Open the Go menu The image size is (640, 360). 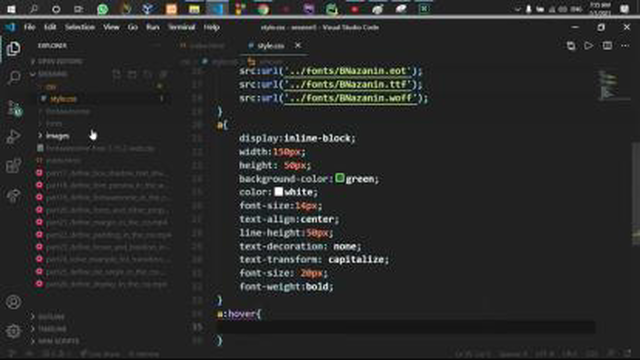point(133,27)
